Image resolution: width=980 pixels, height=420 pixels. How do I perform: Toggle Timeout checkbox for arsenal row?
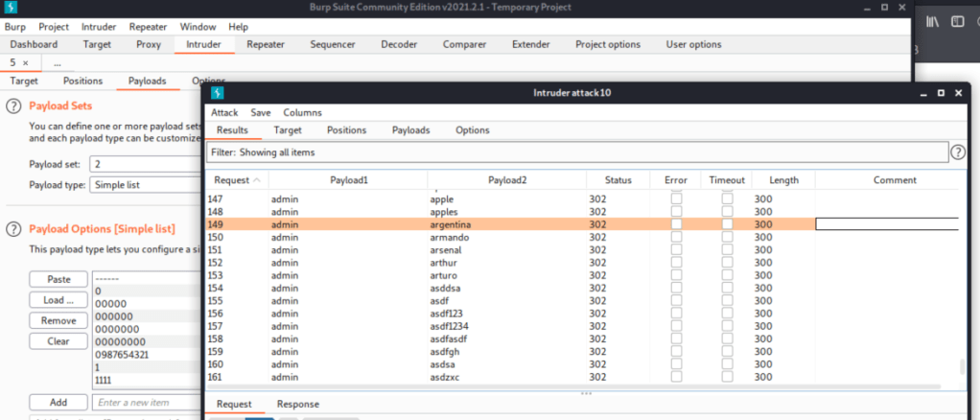[728, 250]
